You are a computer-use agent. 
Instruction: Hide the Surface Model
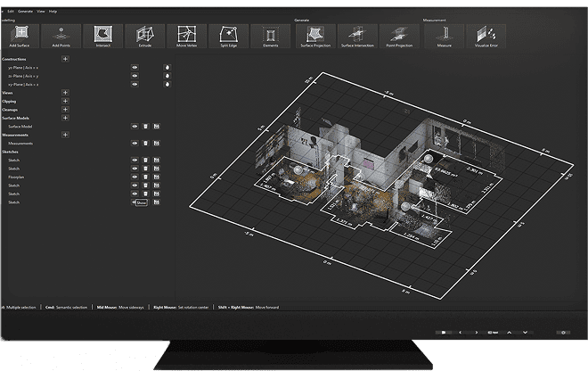click(135, 127)
